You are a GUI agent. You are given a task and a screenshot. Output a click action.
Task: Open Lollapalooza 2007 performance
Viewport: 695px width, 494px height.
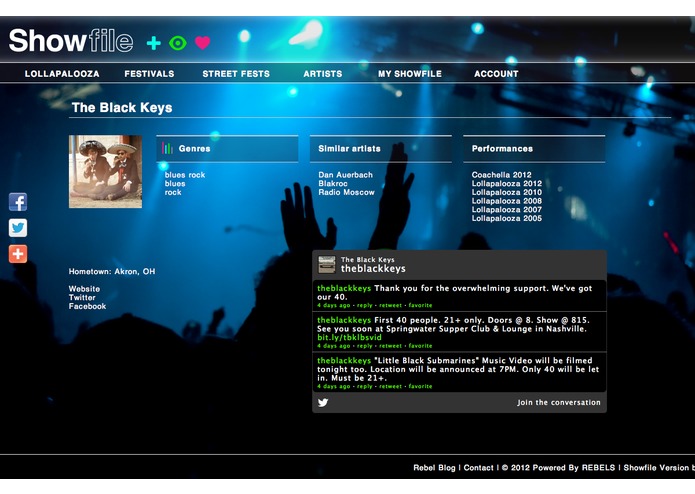point(507,210)
